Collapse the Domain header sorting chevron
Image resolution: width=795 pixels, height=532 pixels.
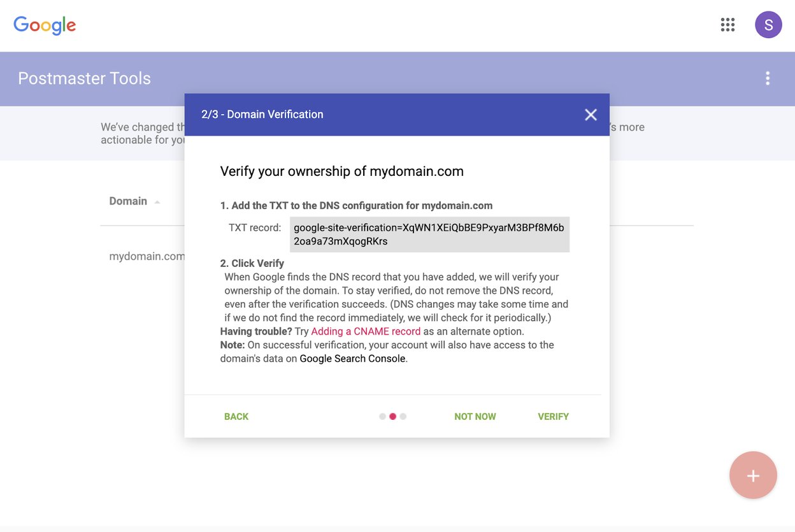pos(157,202)
